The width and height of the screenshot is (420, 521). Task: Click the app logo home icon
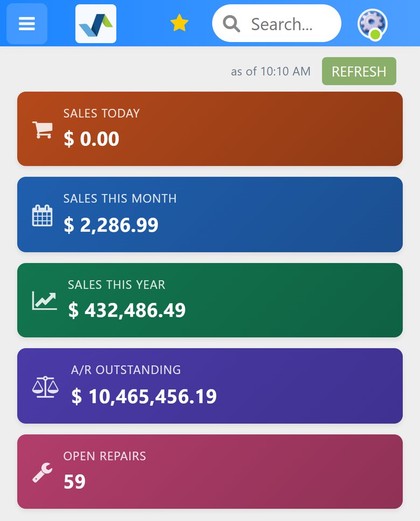[96, 24]
